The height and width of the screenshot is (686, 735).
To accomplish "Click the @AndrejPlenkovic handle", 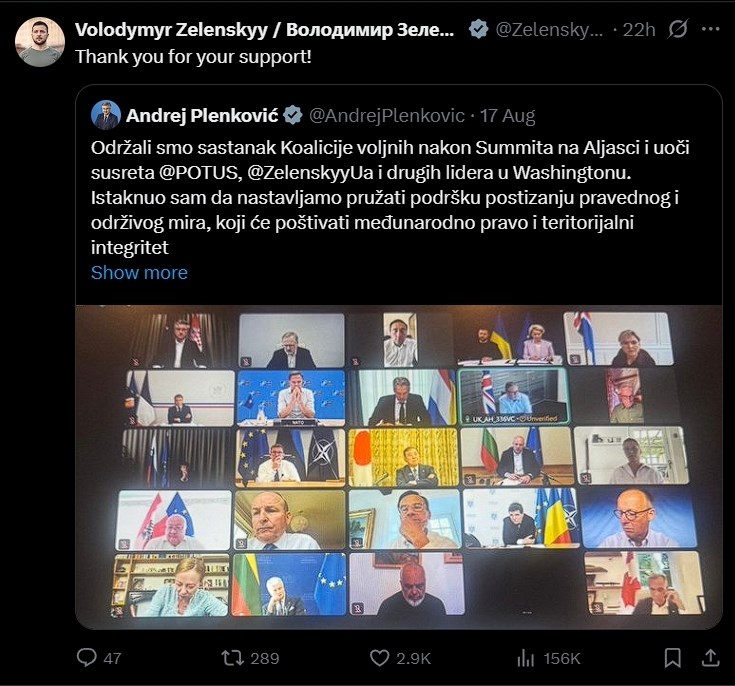I will click(x=386, y=115).
